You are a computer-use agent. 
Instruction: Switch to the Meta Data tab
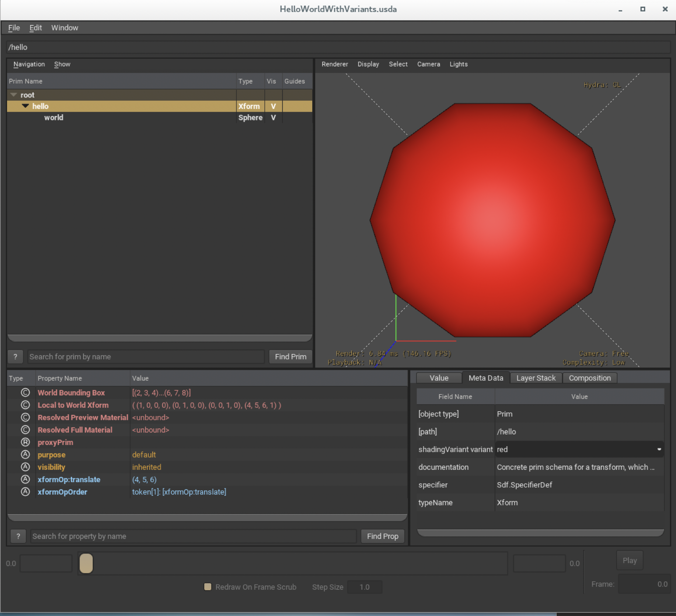tap(486, 378)
